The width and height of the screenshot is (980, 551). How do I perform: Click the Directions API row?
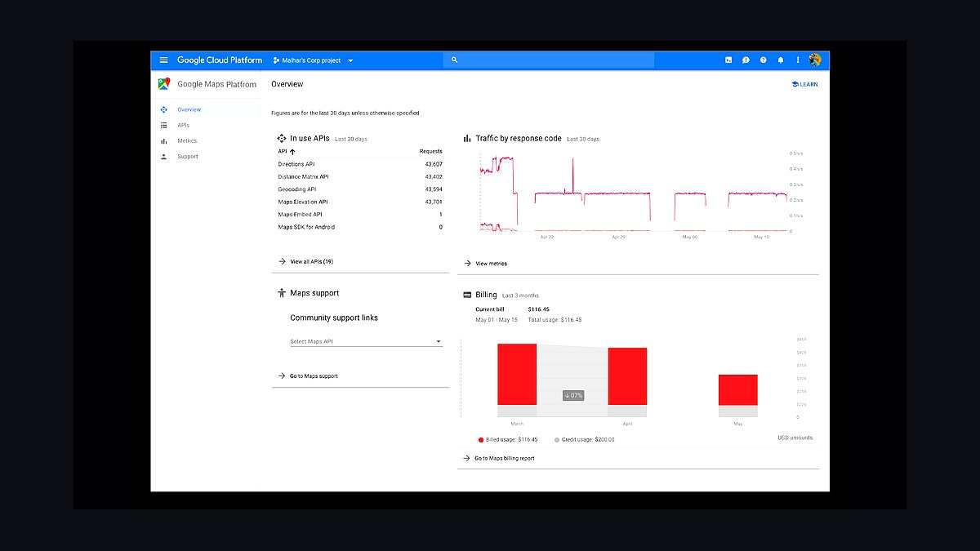coord(360,164)
